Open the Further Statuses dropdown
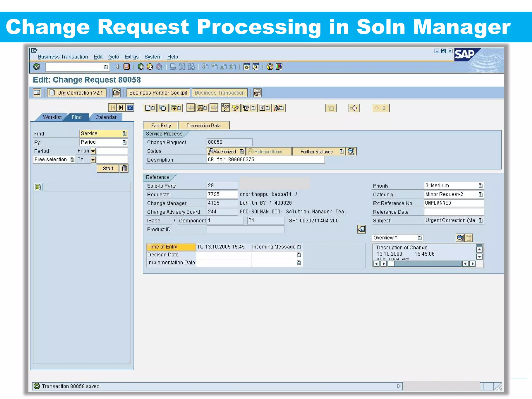Screen dimensions: 532x399 (341, 151)
